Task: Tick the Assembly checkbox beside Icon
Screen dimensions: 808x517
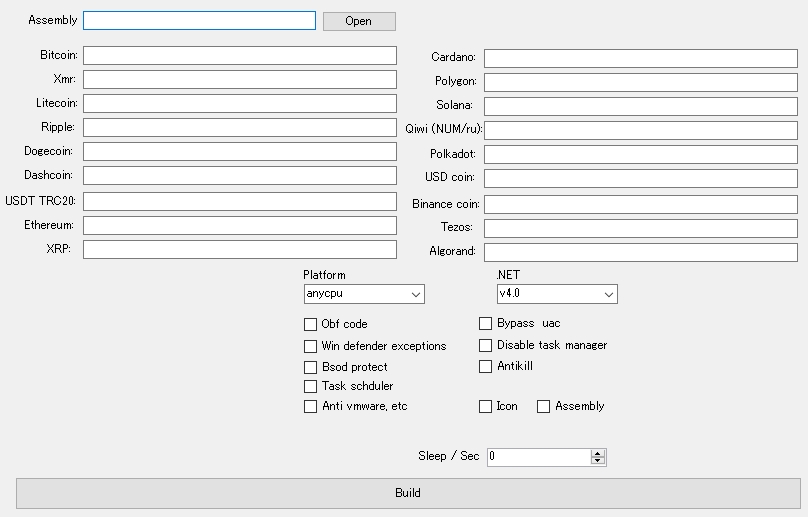Action: [544, 406]
